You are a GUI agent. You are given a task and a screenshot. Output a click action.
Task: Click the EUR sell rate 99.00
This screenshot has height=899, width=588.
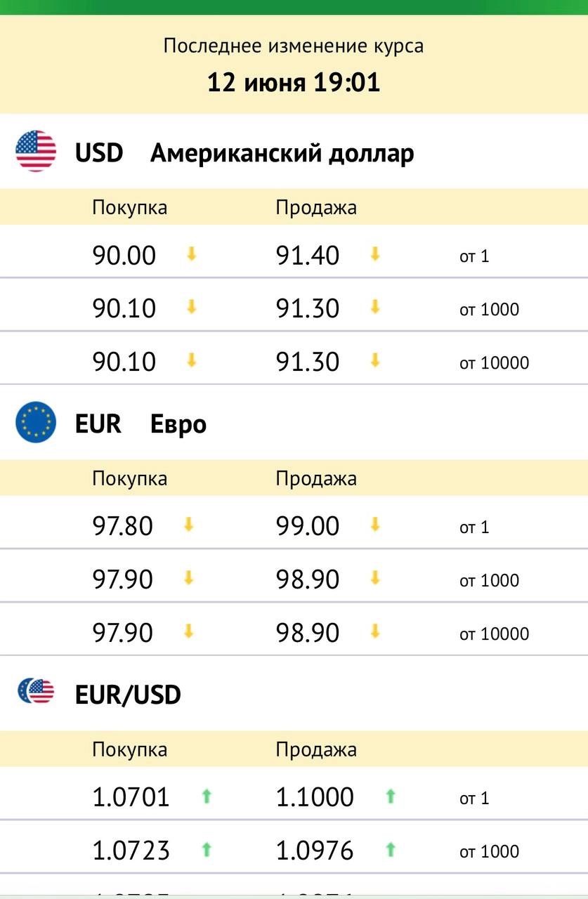point(308,526)
